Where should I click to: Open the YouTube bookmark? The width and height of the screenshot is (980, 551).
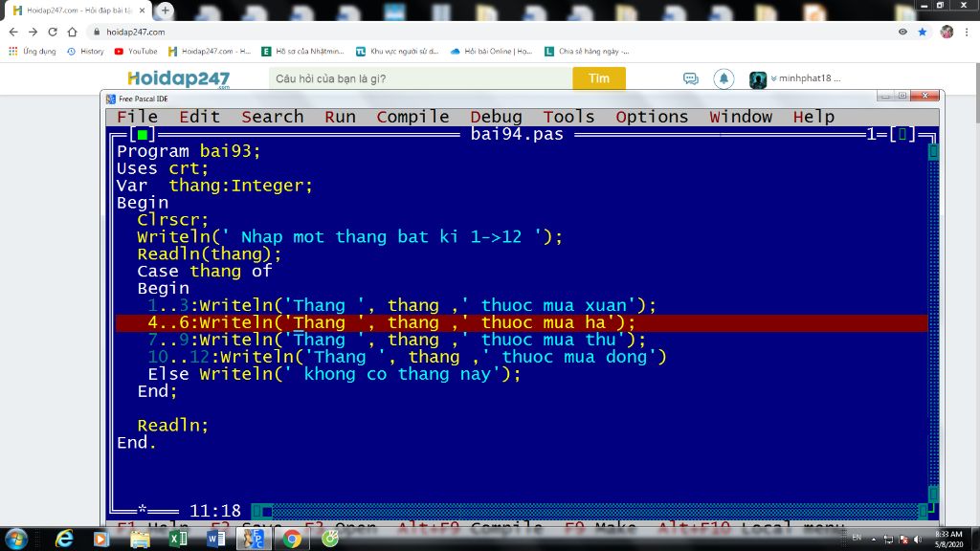pyautogui.click(x=136, y=52)
